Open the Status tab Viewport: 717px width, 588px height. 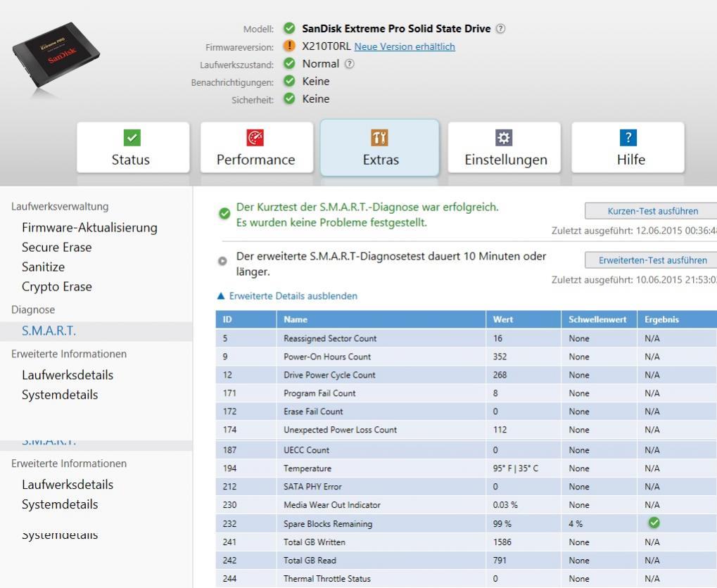click(133, 147)
